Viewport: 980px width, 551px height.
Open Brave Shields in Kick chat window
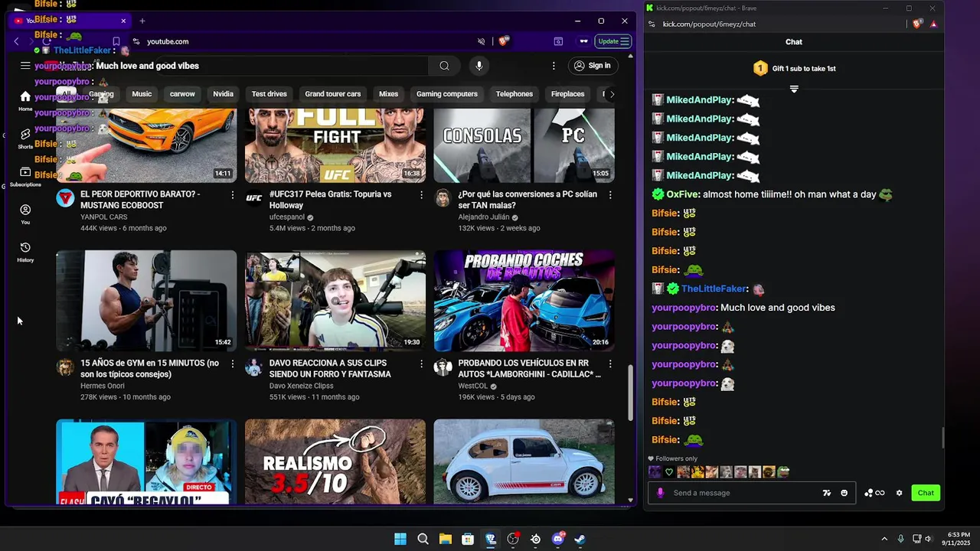[x=916, y=24]
